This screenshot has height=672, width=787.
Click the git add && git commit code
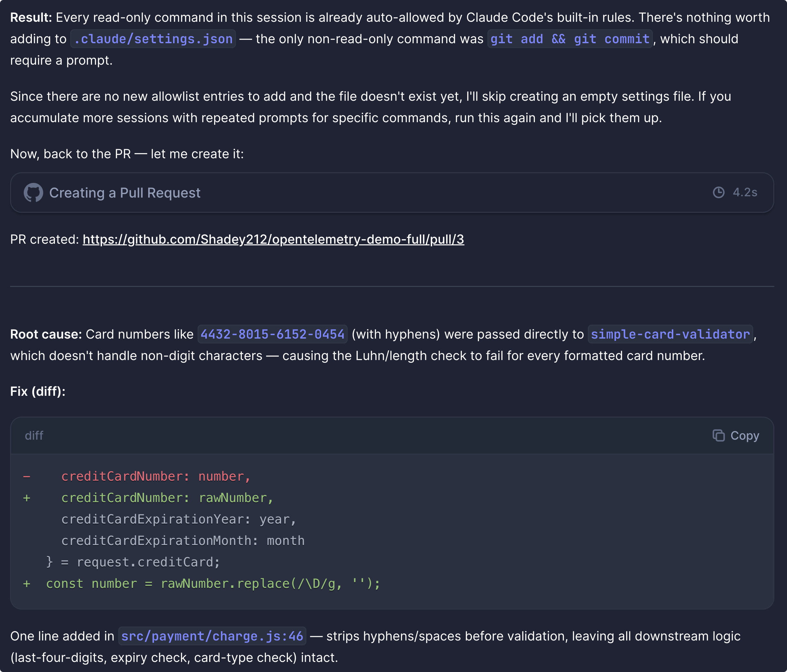[x=570, y=39]
